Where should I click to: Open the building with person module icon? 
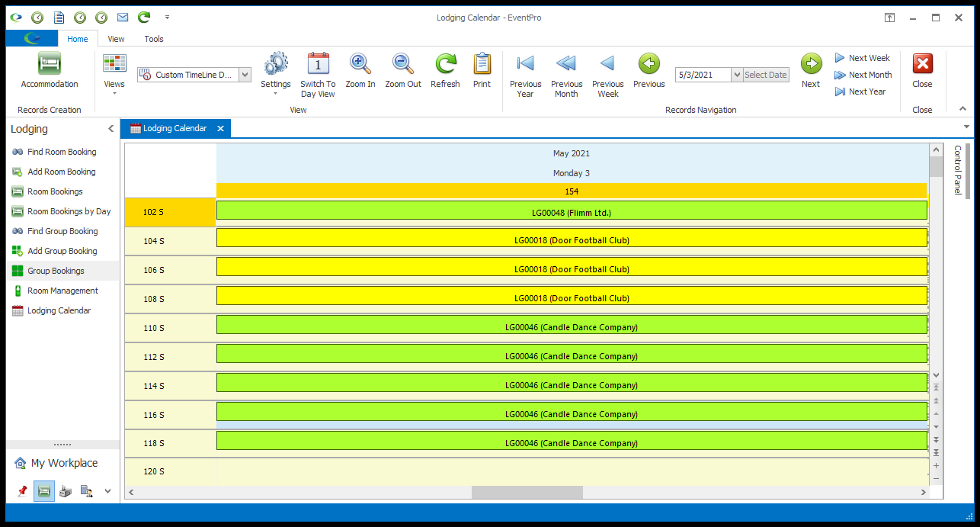coord(86,491)
